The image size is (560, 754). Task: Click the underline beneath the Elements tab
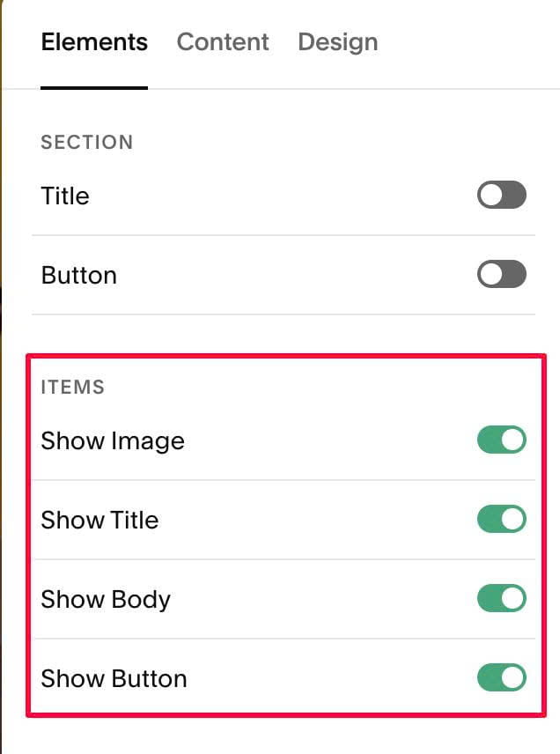(x=94, y=87)
